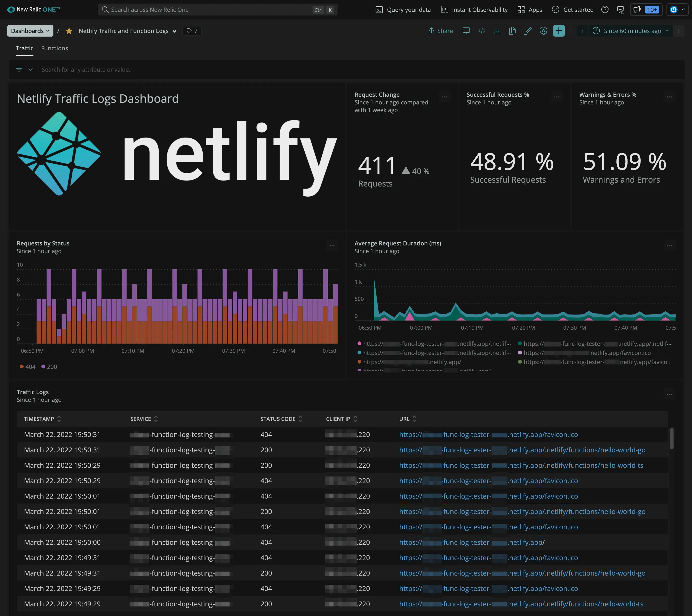This screenshot has height=616, width=692.
Task: Open Average Request Duration widget options menu
Action: (x=670, y=245)
